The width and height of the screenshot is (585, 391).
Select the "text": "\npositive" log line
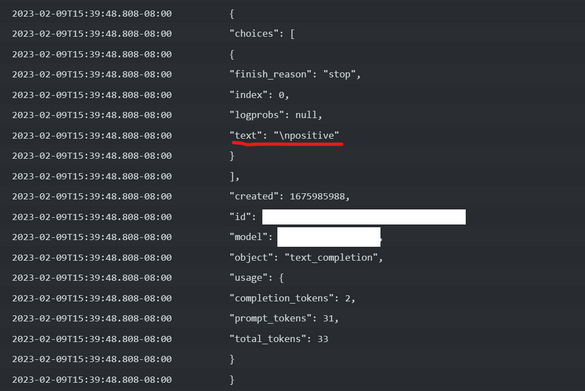coord(284,135)
